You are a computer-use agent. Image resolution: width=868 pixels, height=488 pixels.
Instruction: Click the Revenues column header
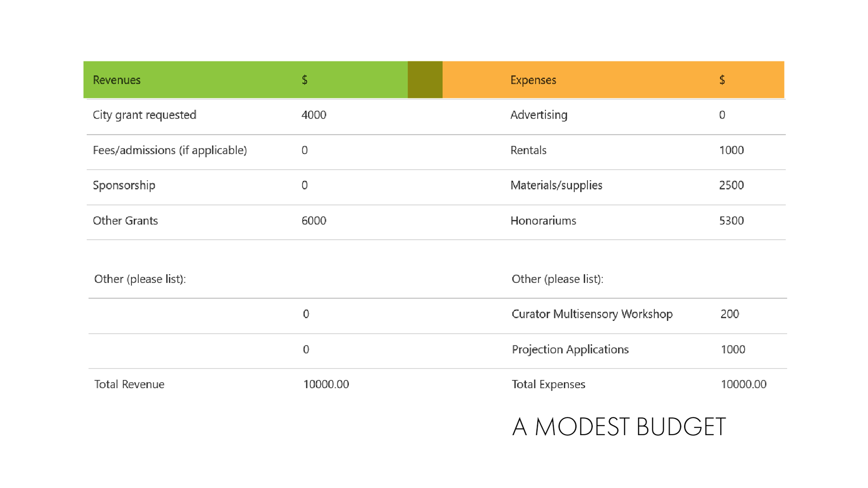(117, 80)
